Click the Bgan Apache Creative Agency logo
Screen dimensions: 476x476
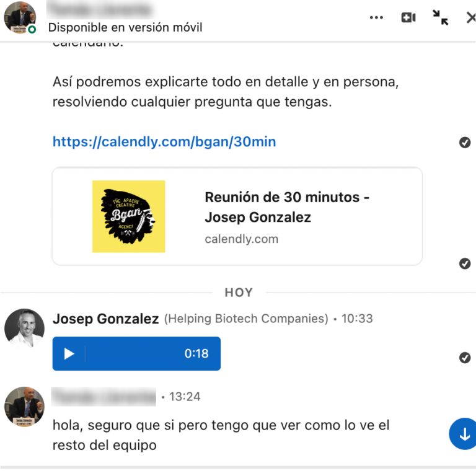(x=129, y=216)
